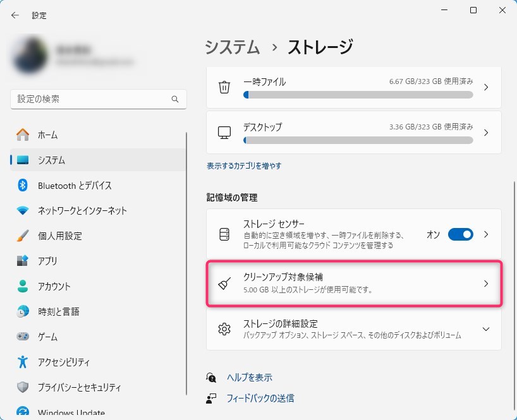Open the 一時ファイル chevron arrow
This screenshot has width=517, height=420.
coord(485,87)
